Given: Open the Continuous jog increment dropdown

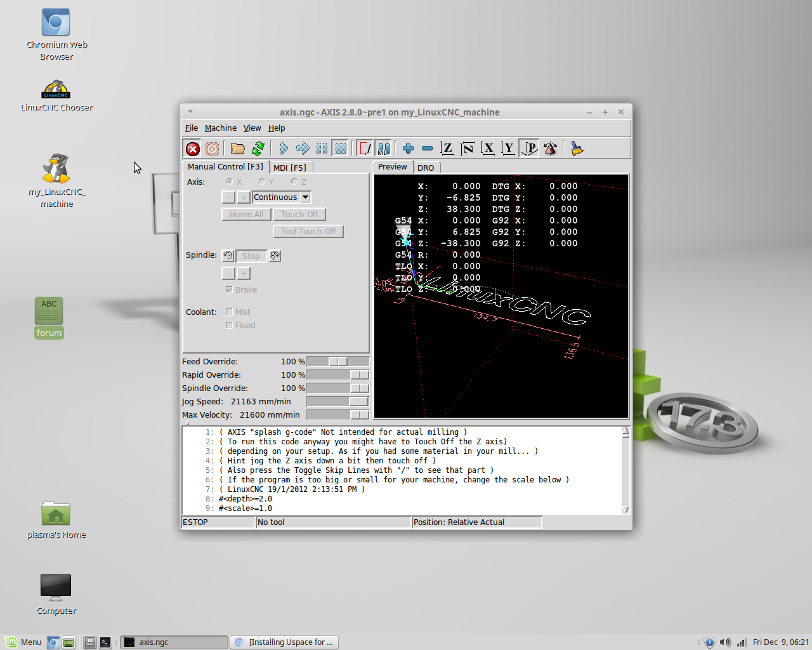Looking at the screenshot, I should click(281, 197).
